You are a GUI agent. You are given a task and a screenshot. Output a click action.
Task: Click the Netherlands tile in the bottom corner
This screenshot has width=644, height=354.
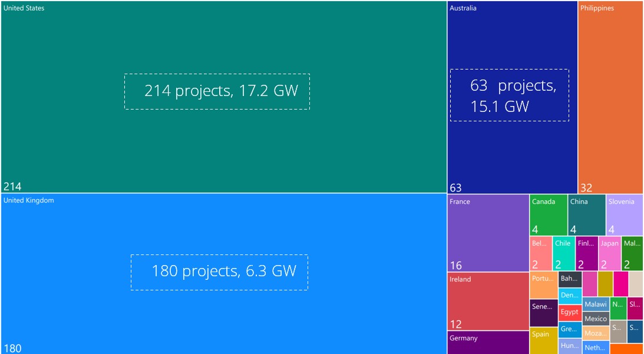(x=595, y=348)
